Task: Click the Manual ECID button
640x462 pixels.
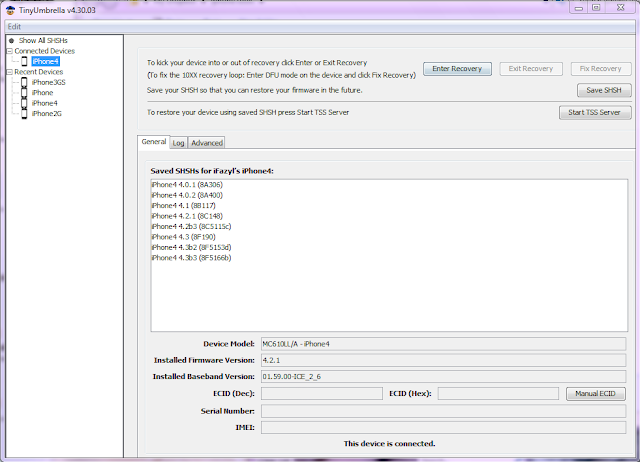Action: [x=596, y=393]
